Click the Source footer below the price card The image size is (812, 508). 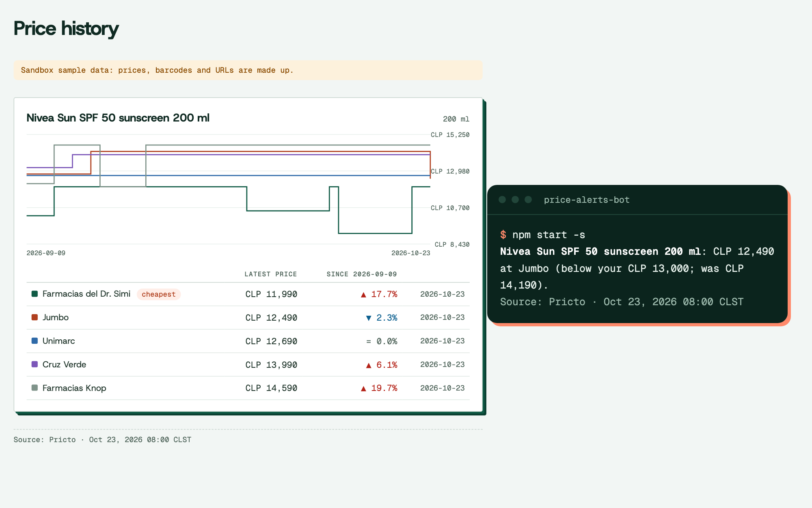(102, 440)
